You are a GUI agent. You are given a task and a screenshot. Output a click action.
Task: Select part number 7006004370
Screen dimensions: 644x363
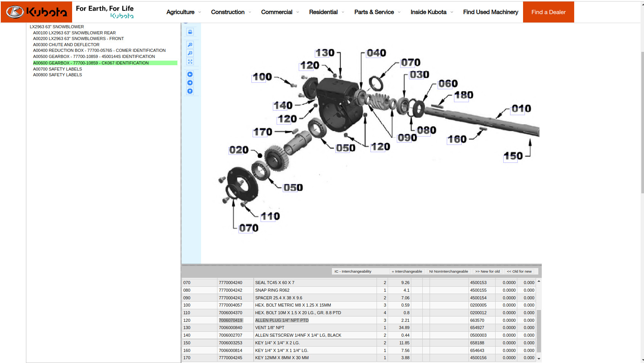click(x=230, y=313)
